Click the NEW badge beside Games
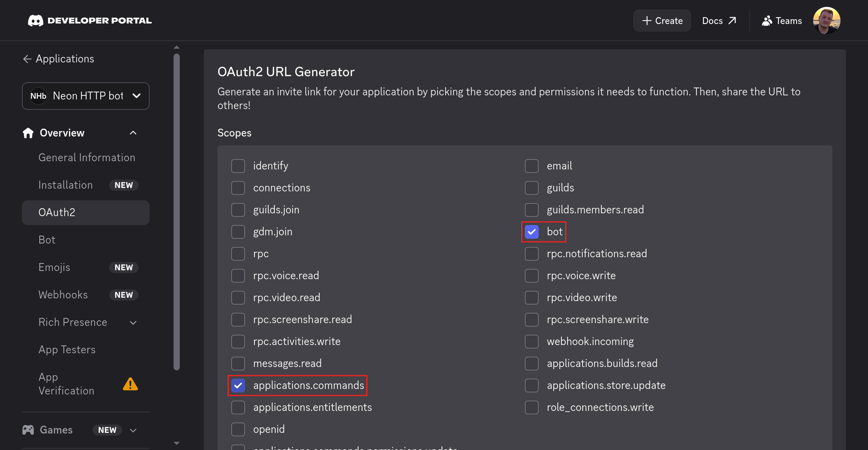Viewport: 868px width, 450px height. (x=107, y=430)
